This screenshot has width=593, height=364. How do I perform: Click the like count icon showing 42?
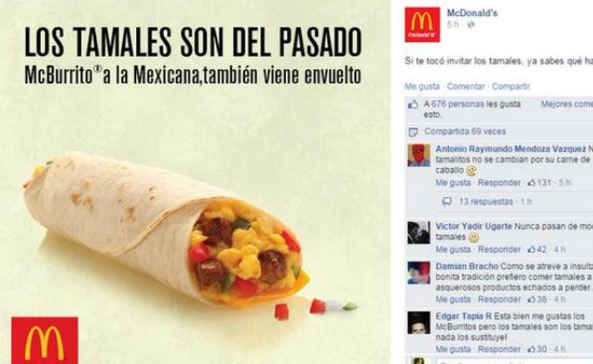pos(532,250)
